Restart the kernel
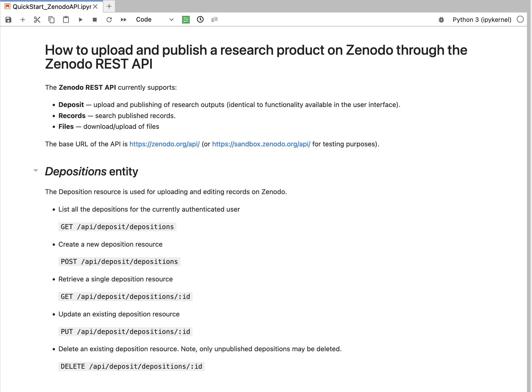 [109, 20]
